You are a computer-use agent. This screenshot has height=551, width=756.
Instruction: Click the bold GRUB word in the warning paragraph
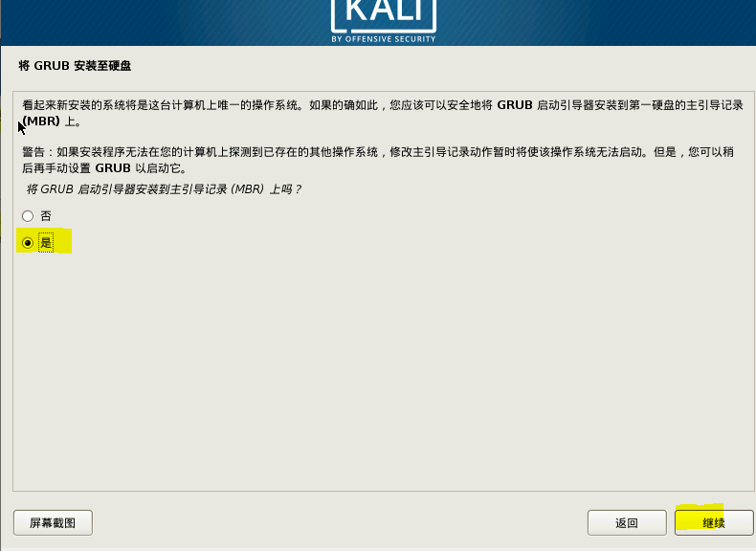click(113, 168)
